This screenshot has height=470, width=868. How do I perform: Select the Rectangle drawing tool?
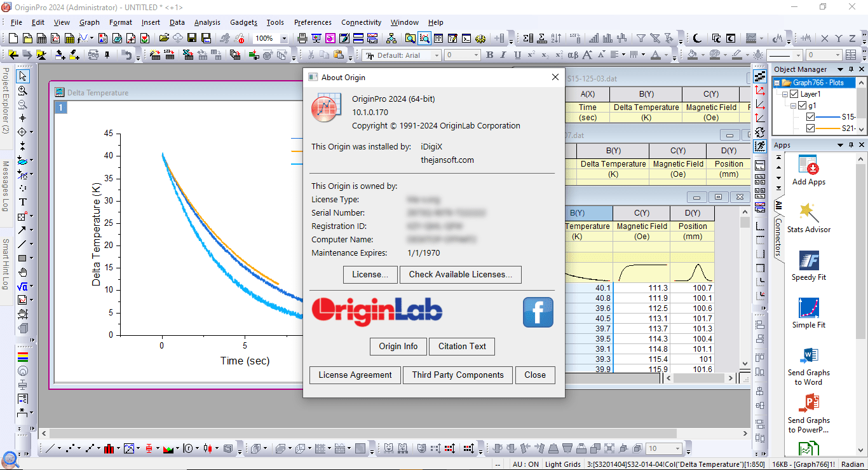(x=22, y=258)
